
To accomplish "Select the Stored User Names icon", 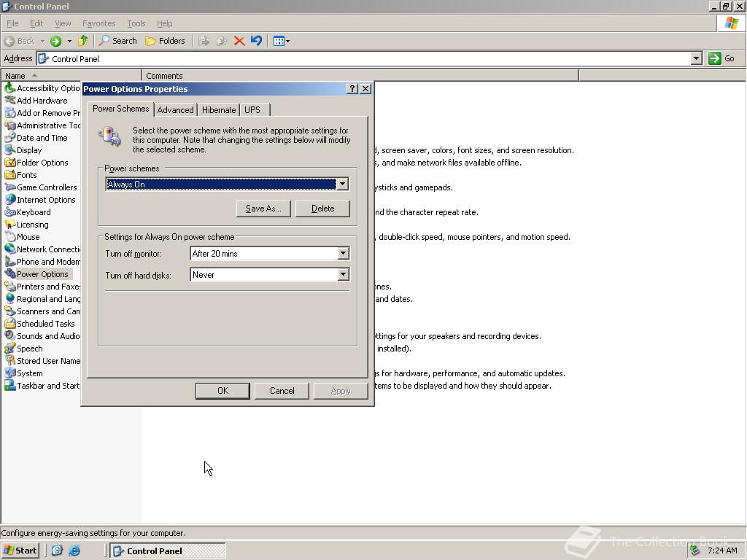I will point(10,360).
